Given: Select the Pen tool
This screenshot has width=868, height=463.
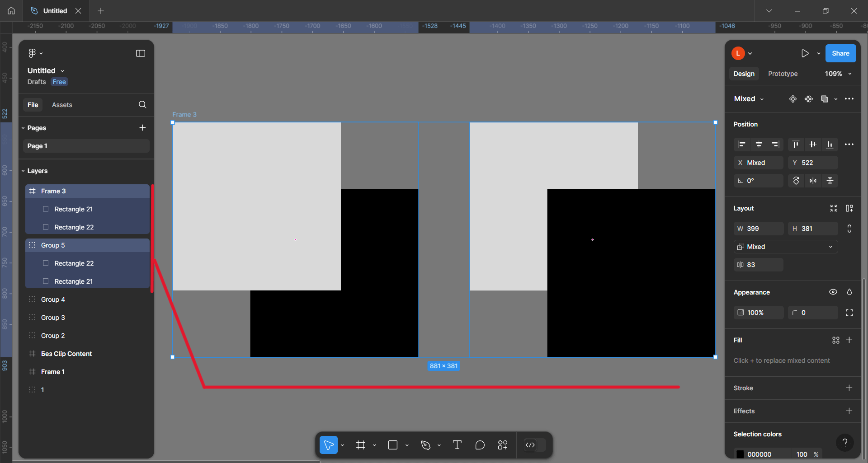Looking at the screenshot, I should (x=425, y=445).
